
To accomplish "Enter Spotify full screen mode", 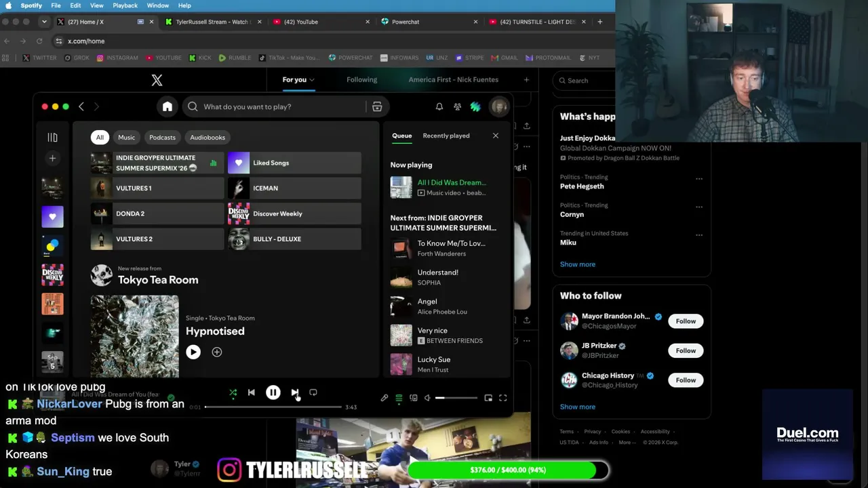I will click(x=503, y=398).
